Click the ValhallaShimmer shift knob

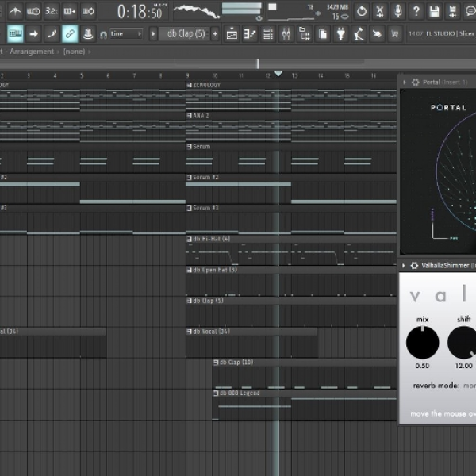tap(462, 343)
